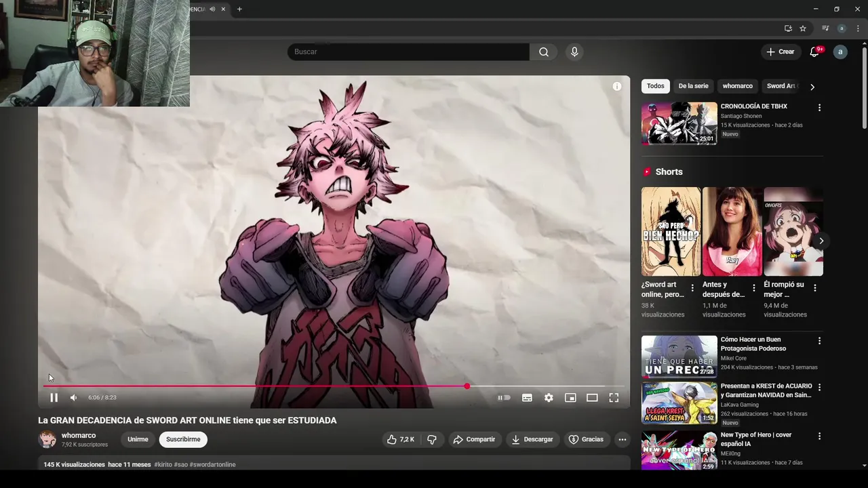
Task: Select the whomarco filter chip
Action: pyautogui.click(x=737, y=86)
